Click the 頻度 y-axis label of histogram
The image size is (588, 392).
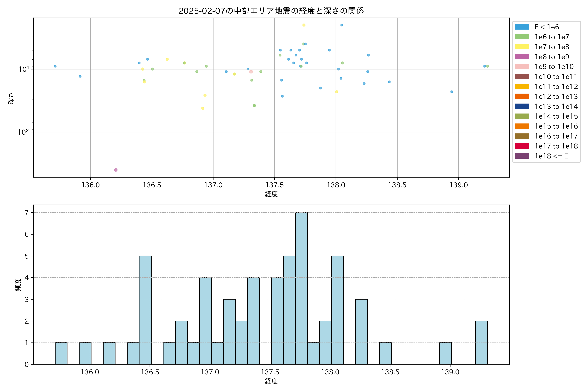pos(18,285)
